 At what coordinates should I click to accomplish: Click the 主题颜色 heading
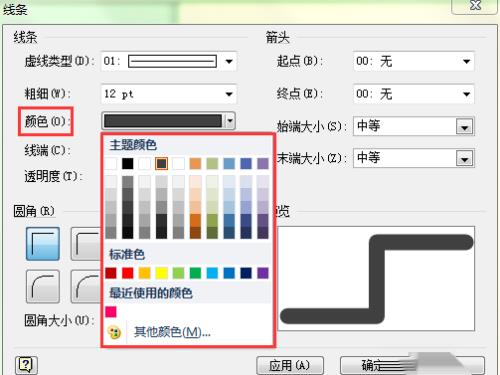pyautogui.click(x=133, y=145)
